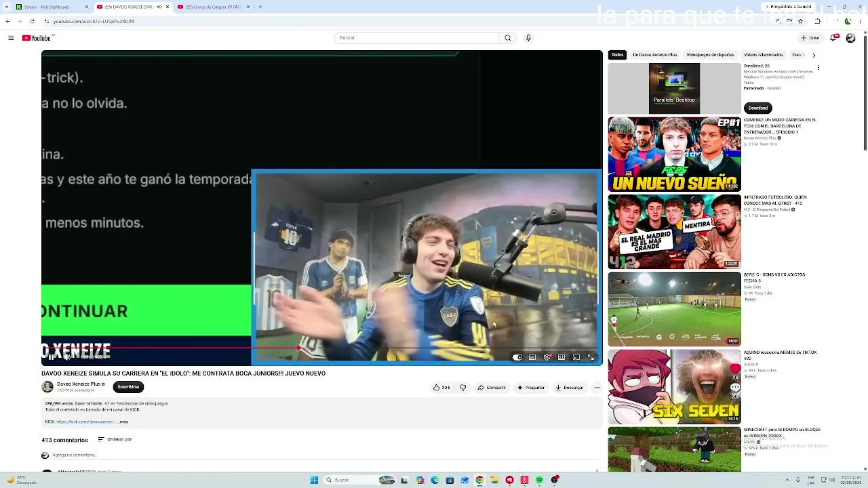868x488 pixels.
Task: Go back in Chrome
Action: pos(7,21)
